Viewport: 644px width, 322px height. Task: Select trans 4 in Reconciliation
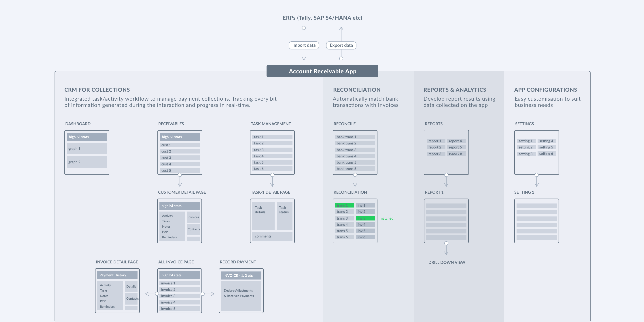coord(344,225)
